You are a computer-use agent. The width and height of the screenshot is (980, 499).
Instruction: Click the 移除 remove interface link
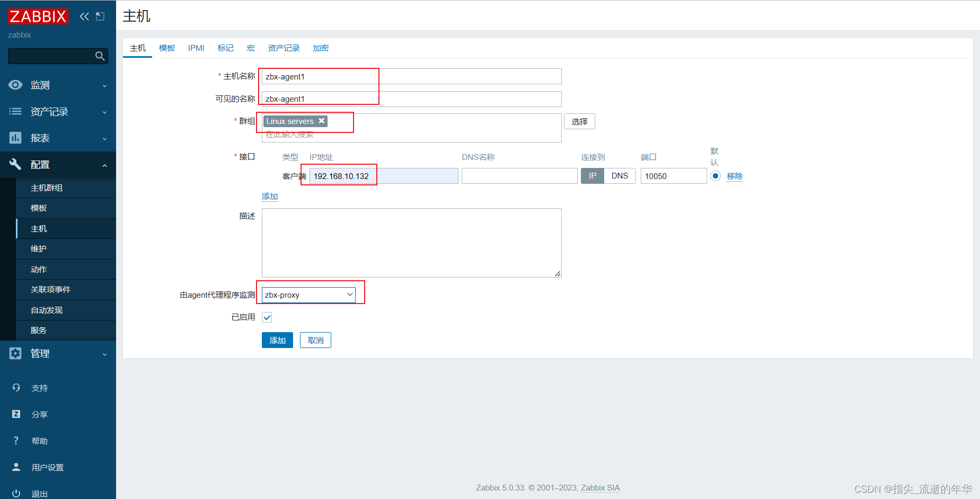735,176
